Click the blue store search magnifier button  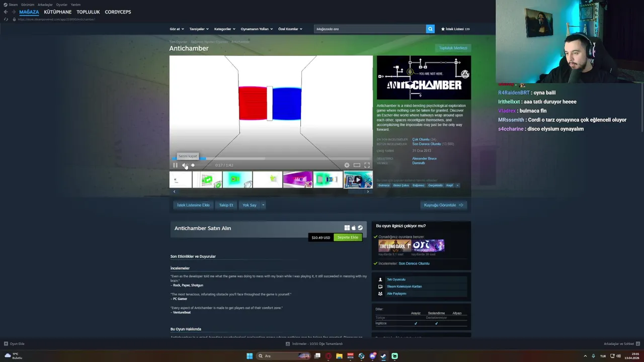tap(430, 29)
